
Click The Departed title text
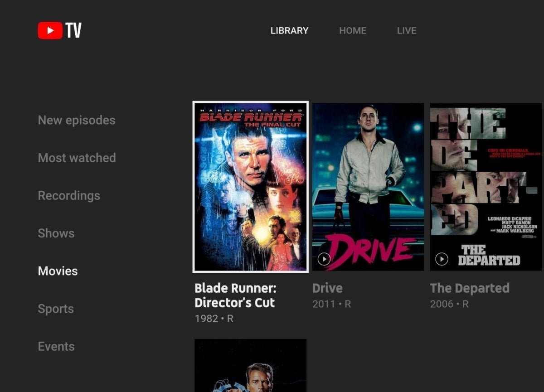coord(470,288)
